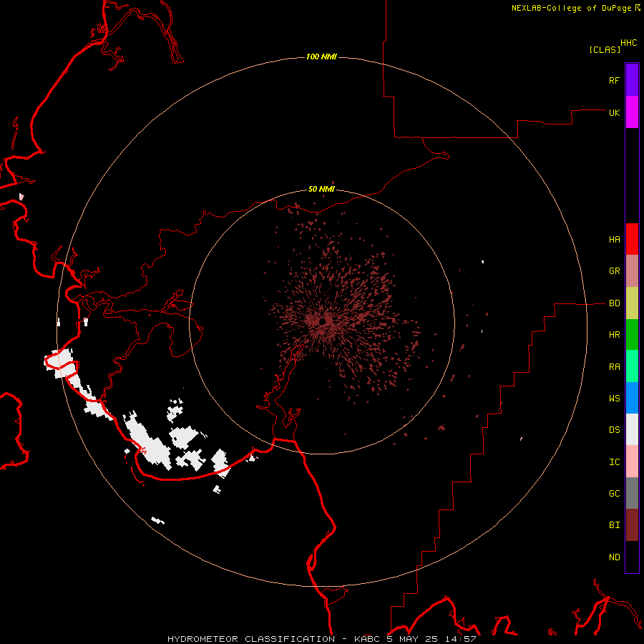Screen dimensions: 644x644
Task: Click the HYDROMETEOR CLASSIFICATION title text
Action: click(x=251, y=639)
